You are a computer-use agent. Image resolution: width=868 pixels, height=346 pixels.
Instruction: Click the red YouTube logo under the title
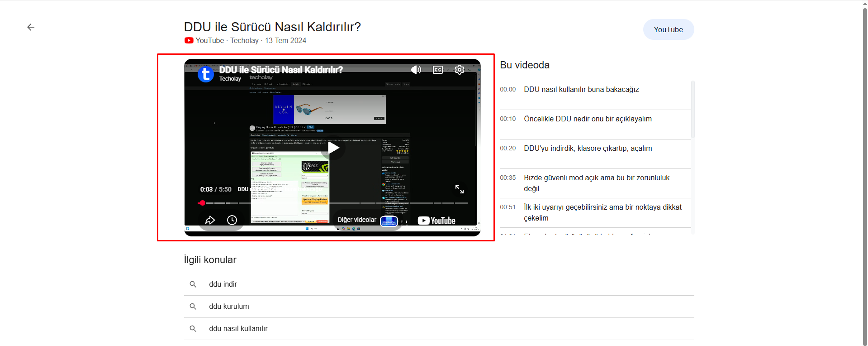(189, 40)
